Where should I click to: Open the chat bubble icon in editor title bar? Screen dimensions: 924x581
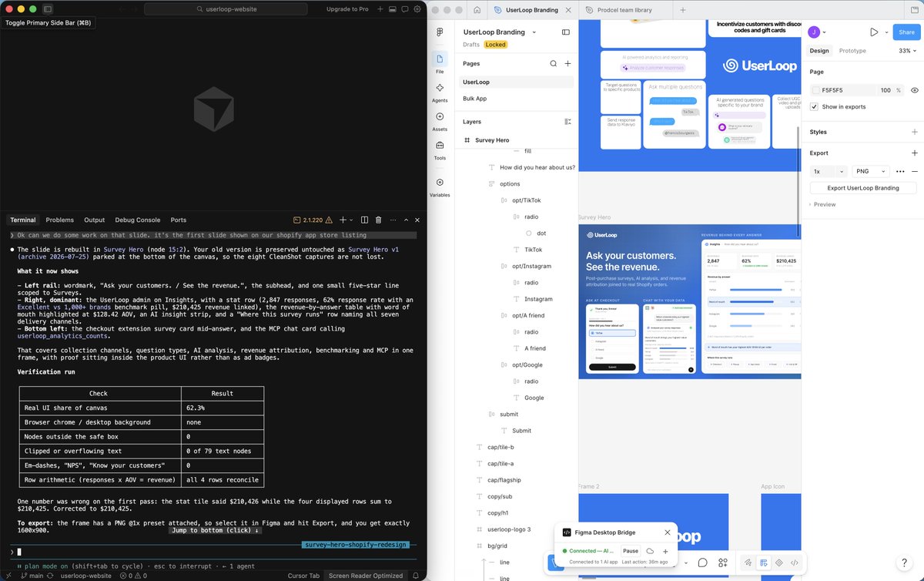point(405,9)
